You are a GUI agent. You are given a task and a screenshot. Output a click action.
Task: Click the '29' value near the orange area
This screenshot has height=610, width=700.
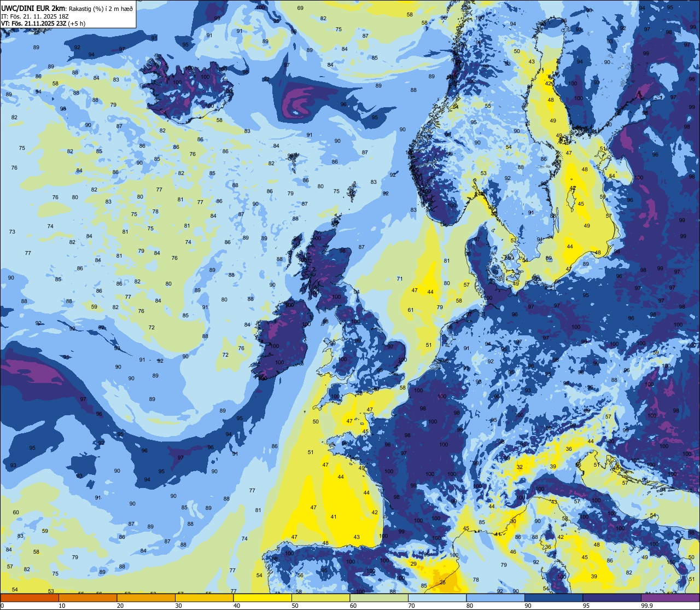(x=413, y=563)
